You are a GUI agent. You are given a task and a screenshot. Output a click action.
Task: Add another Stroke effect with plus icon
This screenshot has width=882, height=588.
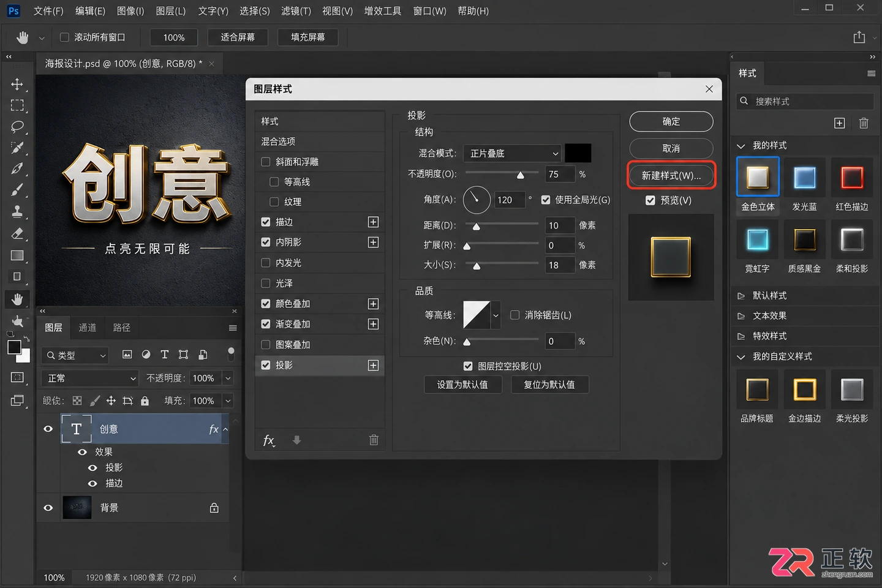(x=373, y=222)
